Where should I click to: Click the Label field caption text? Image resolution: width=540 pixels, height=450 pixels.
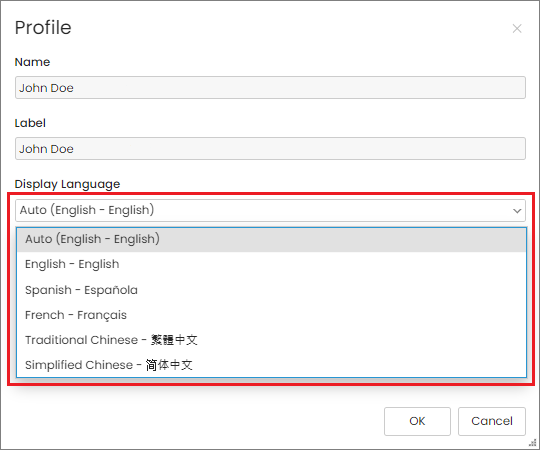pyautogui.click(x=30, y=123)
